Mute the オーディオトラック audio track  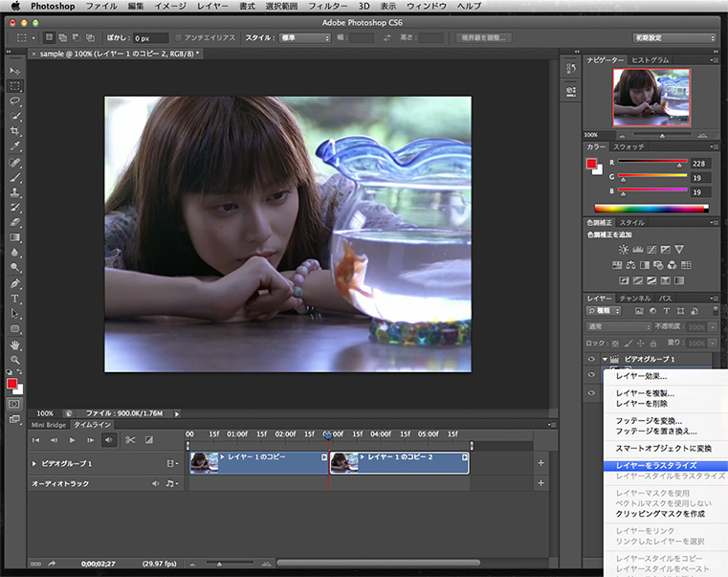coord(156,483)
